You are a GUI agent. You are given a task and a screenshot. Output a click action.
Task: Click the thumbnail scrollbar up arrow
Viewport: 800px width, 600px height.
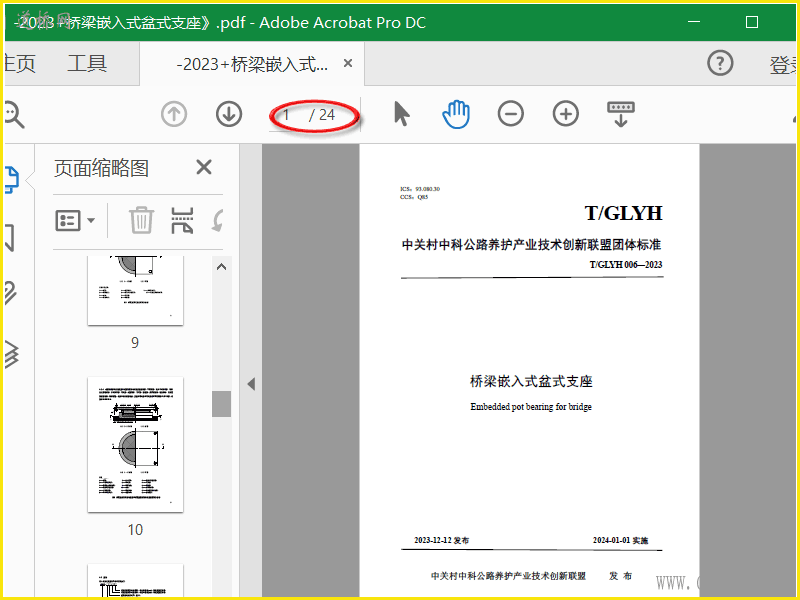(221, 267)
